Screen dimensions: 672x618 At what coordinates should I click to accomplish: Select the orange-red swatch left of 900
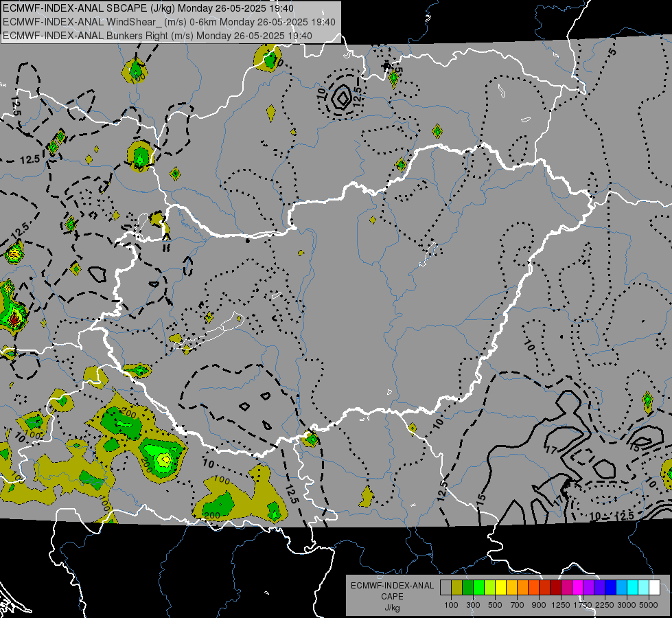pos(533,588)
